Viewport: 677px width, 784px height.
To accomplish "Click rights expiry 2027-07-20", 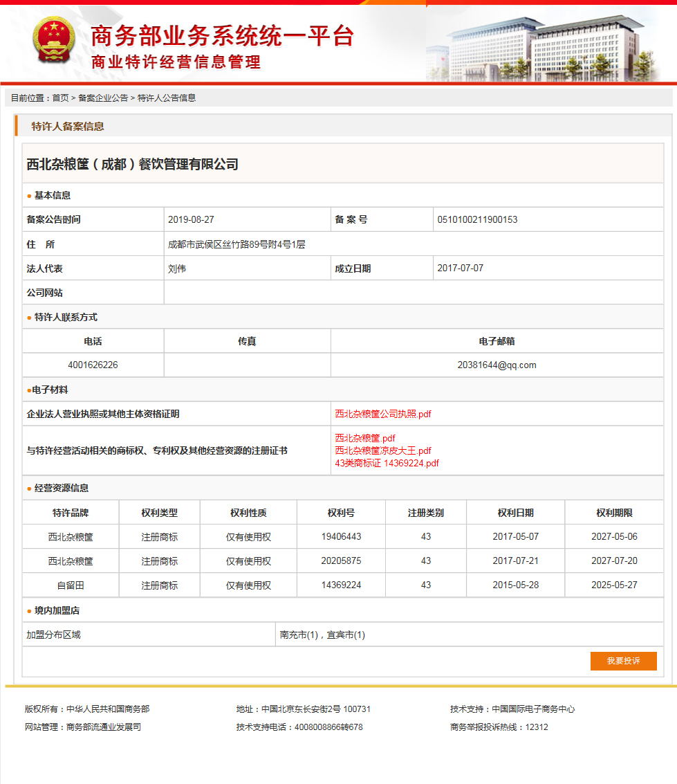I will (614, 561).
